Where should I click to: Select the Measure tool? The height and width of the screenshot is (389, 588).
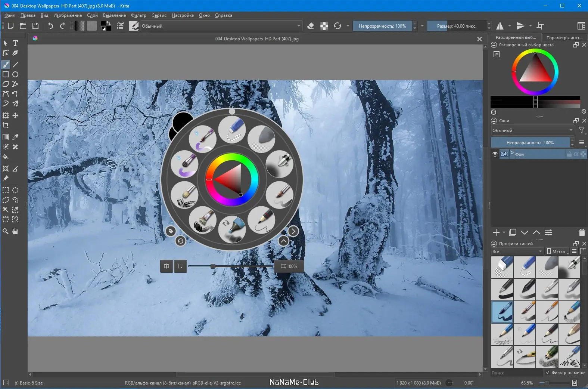pos(15,169)
